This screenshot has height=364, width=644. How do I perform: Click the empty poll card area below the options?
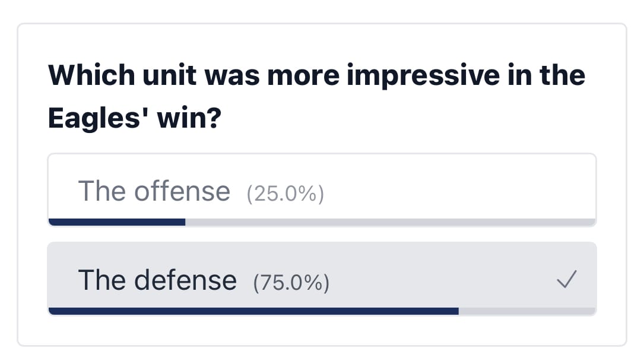tap(322, 331)
